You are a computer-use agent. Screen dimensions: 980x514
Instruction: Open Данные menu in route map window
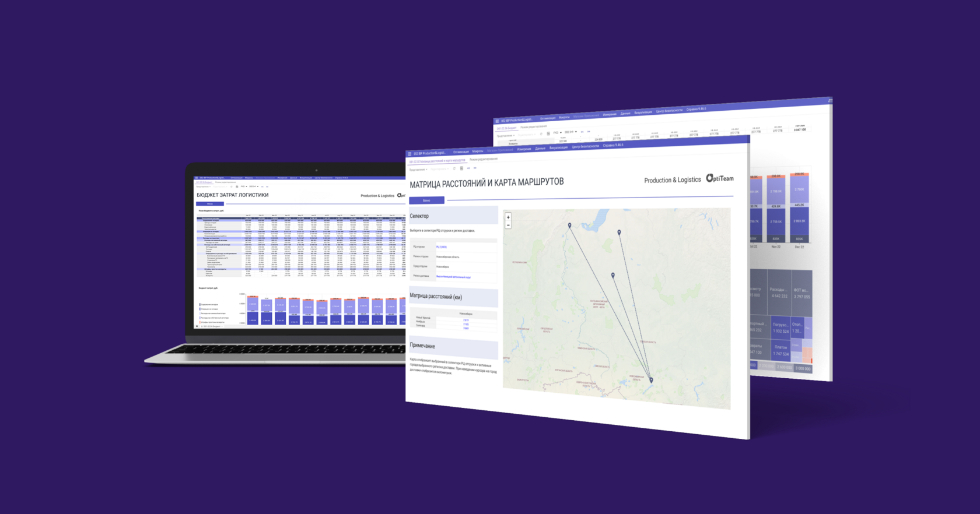[x=540, y=148]
